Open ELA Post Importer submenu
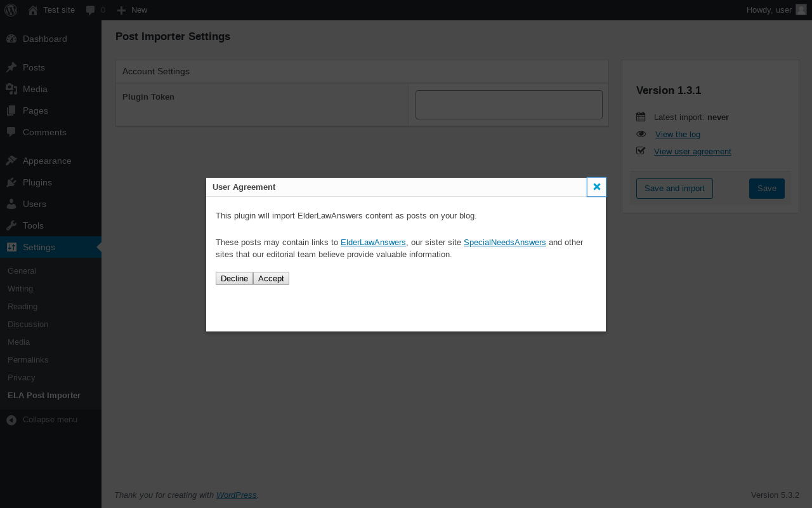 click(x=44, y=395)
